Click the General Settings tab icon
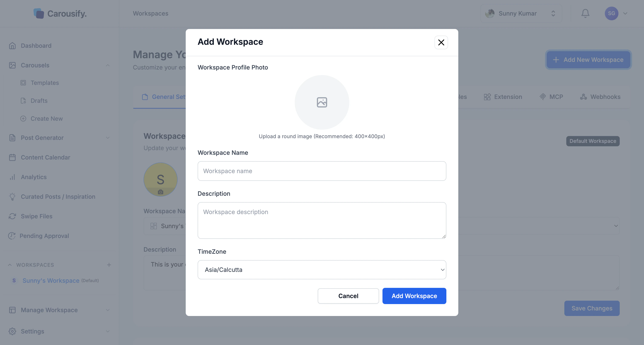The image size is (644, 345). tap(145, 97)
